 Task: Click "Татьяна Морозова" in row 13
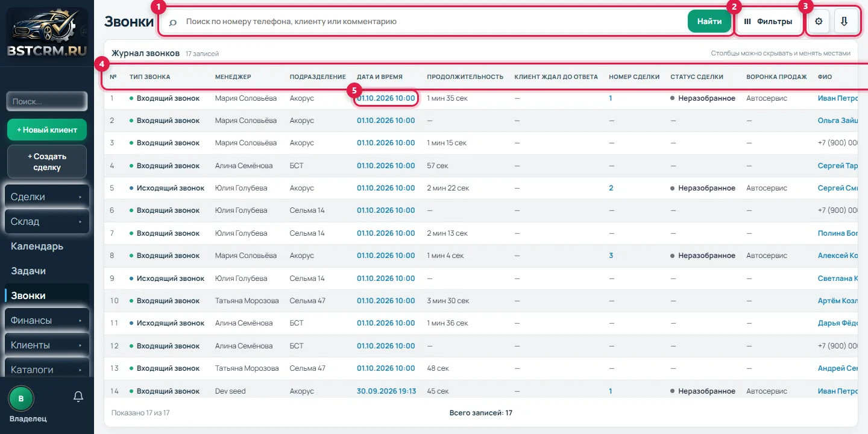pos(247,368)
